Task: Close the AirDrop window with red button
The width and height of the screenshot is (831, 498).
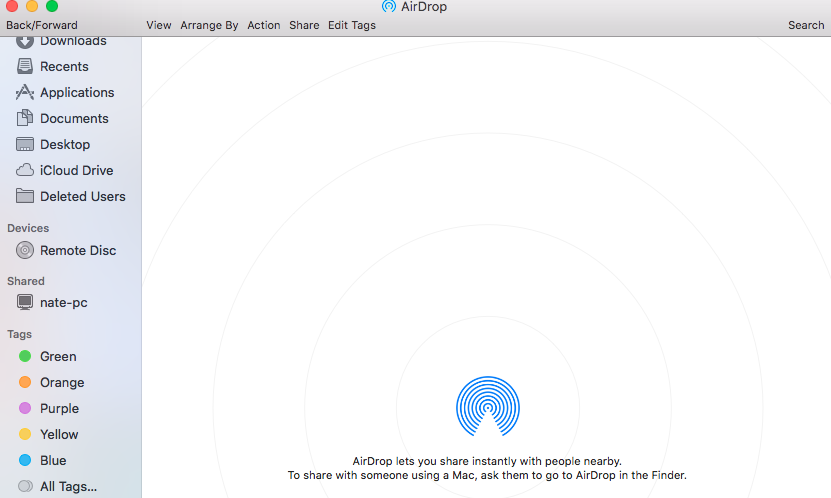Action: click(x=12, y=6)
